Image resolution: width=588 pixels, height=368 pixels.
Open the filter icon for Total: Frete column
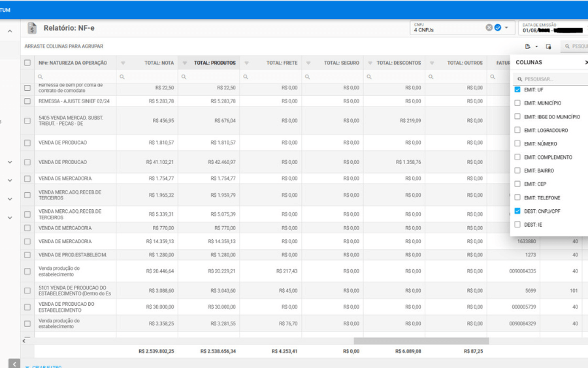[x=246, y=63]
